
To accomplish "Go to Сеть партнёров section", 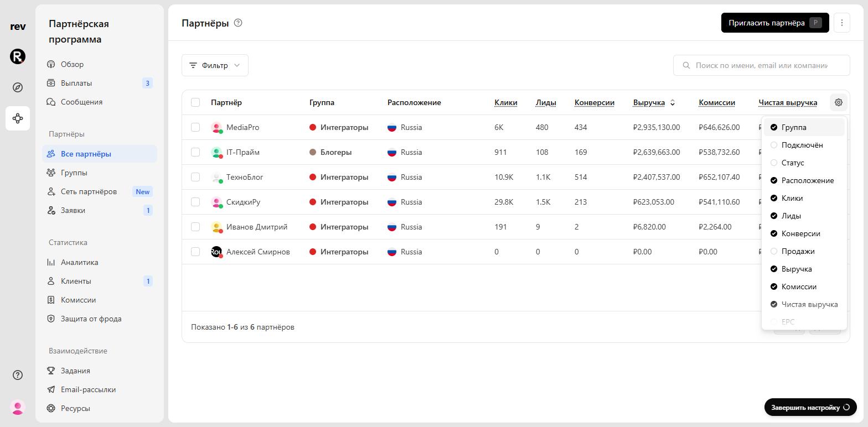I will [x=100, y=191].
